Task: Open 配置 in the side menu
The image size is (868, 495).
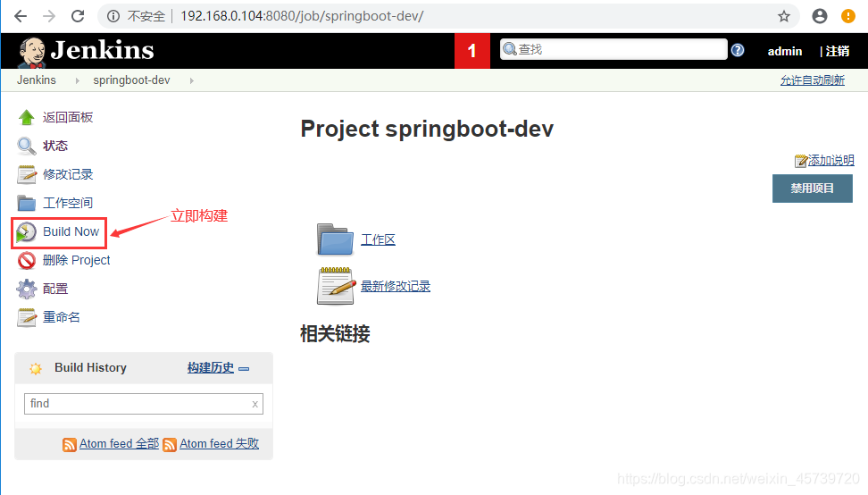Action: 55,289
